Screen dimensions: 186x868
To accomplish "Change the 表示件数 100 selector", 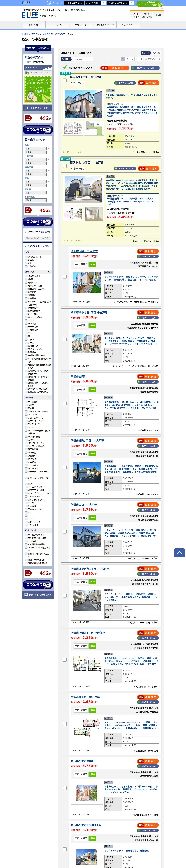I will point(157,53).
